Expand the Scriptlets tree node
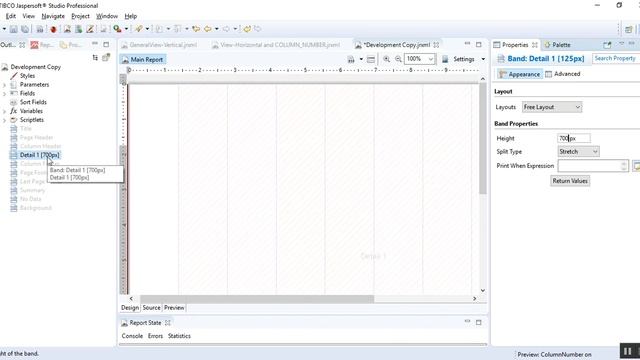Image resolution: width=640 pixels, height=360 pixels. pos(4,120)
